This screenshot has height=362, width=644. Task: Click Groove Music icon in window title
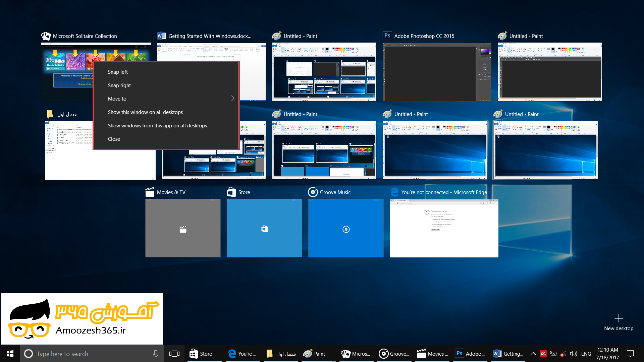(x=313, y=192)
